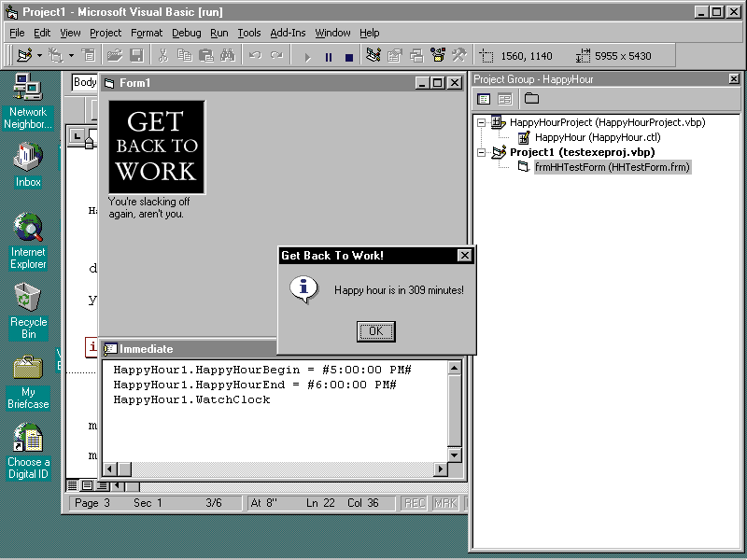This screenshot has height=560, width=747.
Task: Toggle the REC indicator in status bar
Action: tap(415, 503)
